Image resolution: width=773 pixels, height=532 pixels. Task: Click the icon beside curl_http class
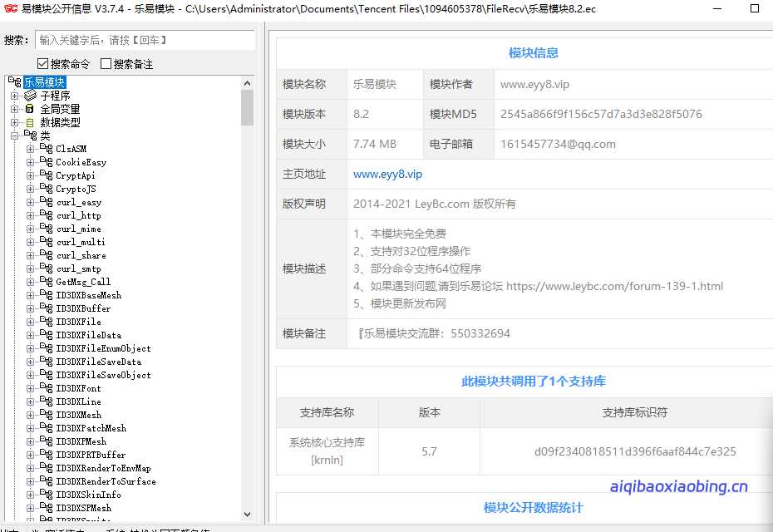coord(46,215)
